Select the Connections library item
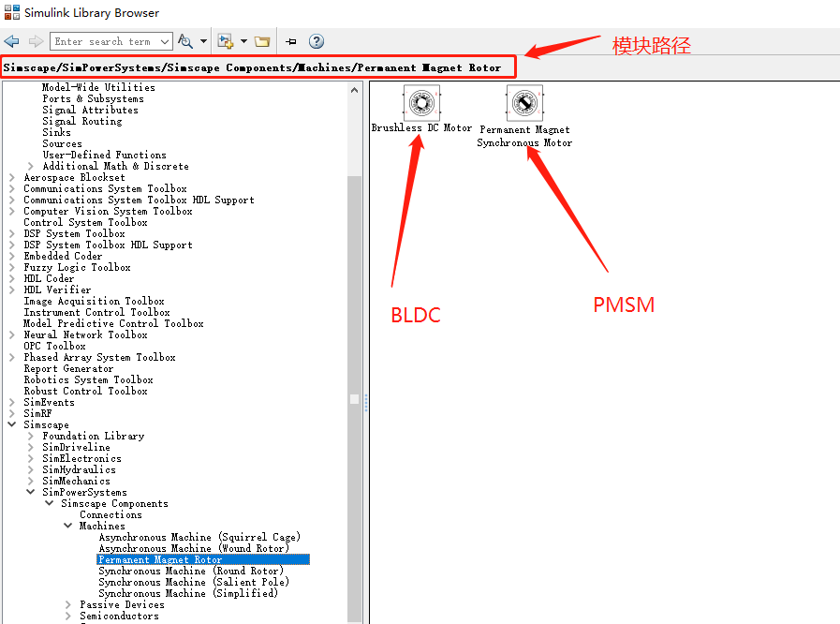 coord(111,515)
